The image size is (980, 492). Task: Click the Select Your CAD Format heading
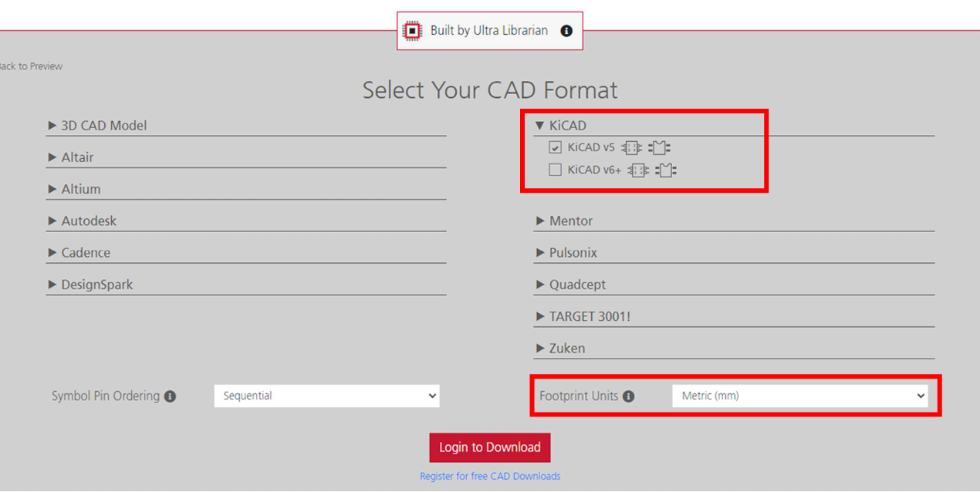tap(490, 90)
